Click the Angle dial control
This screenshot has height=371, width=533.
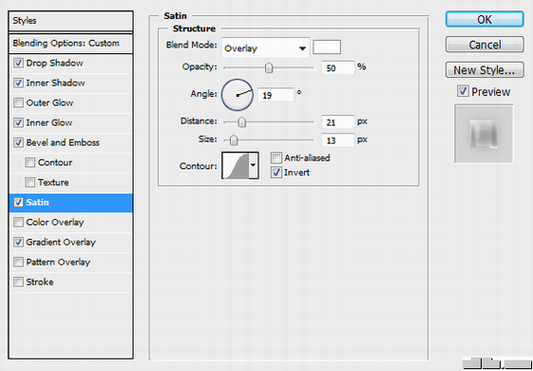pos(237,95)
